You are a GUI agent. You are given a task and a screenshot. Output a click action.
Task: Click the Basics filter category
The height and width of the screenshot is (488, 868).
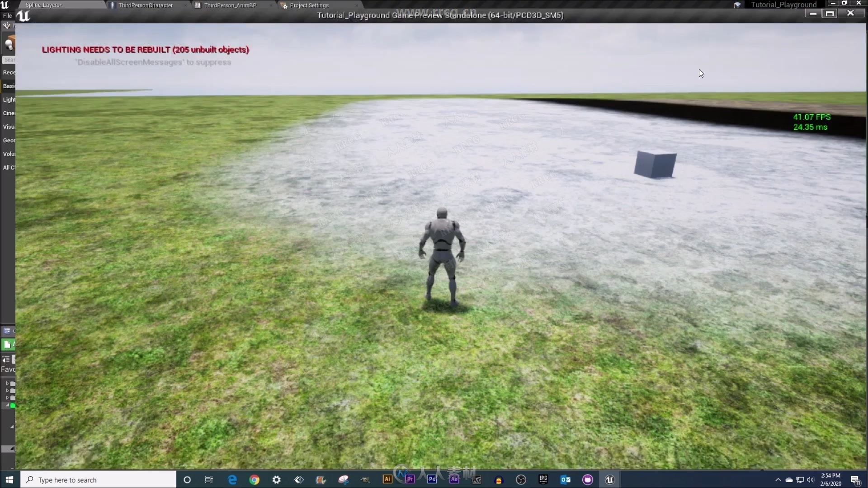point(8,86)
